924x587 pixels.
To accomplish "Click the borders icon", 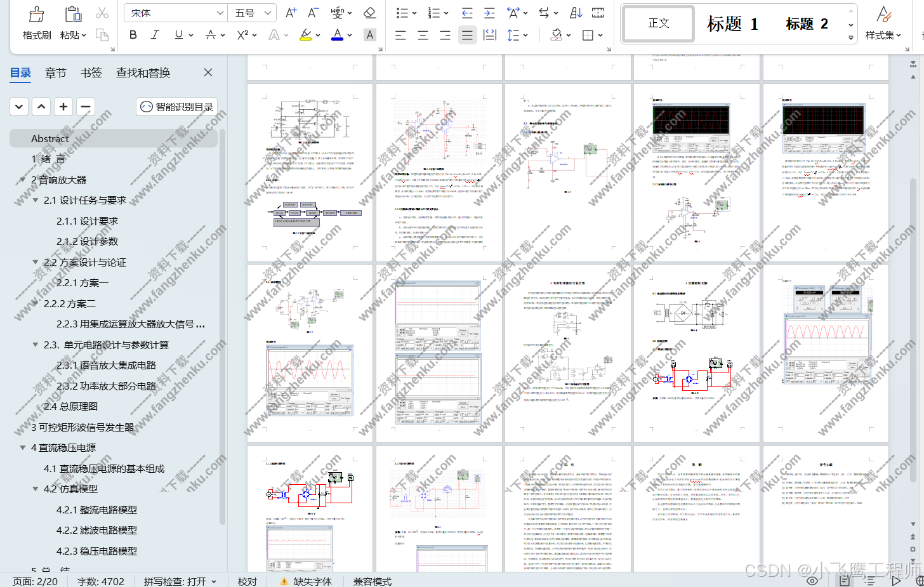I will point(588,35).
